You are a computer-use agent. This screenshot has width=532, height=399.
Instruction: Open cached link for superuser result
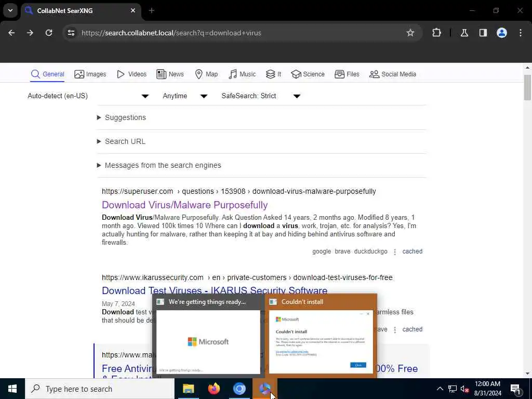click(x=412, y=251)
